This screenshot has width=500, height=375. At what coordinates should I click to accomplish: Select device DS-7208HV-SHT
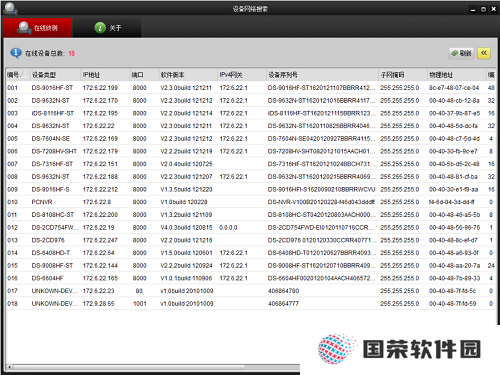[x=54, y=151]
